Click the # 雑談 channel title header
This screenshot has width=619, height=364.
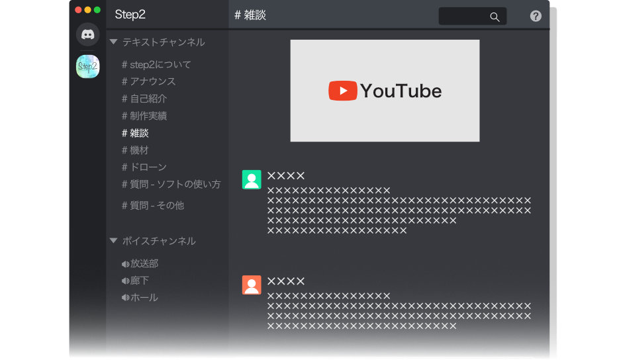[250, 15]
